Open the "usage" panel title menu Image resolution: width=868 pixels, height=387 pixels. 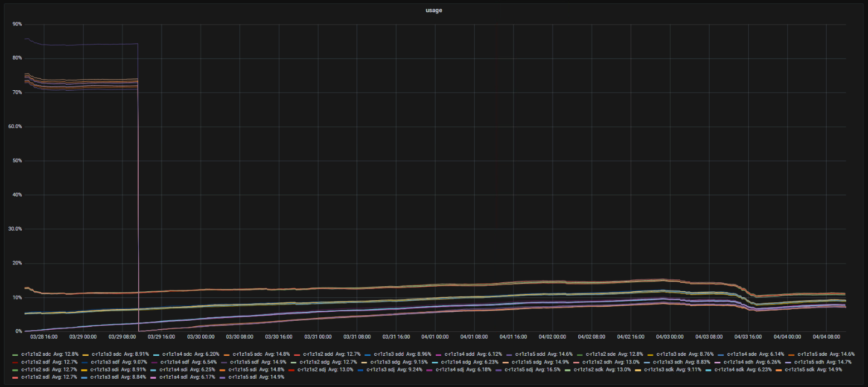433,10
